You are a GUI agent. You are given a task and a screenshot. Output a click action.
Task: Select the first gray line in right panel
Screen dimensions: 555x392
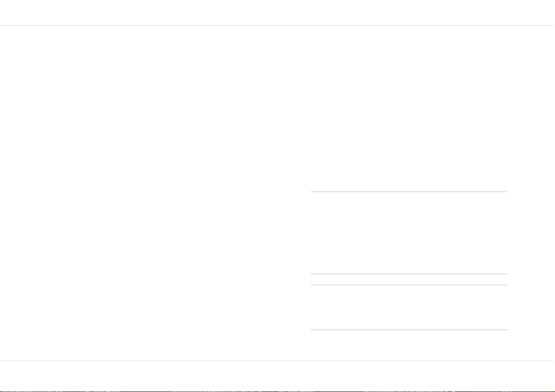pos(409,192)
